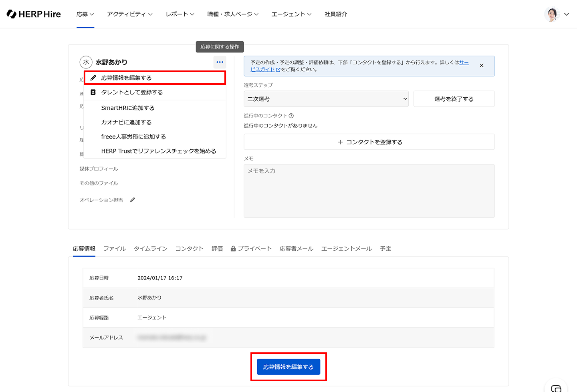Click the pencil icon beside オペレーション担当
This screenshot has width=577, height=392.
(133, 200)
